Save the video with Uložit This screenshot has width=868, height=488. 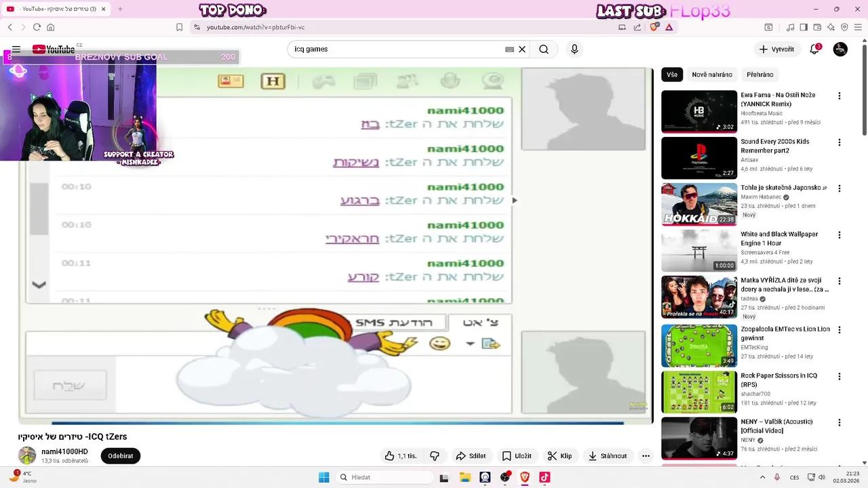[517, 456]
